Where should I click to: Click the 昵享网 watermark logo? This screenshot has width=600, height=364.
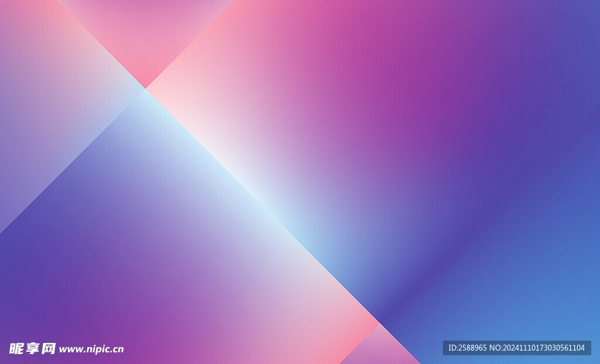tap(33, 349)
